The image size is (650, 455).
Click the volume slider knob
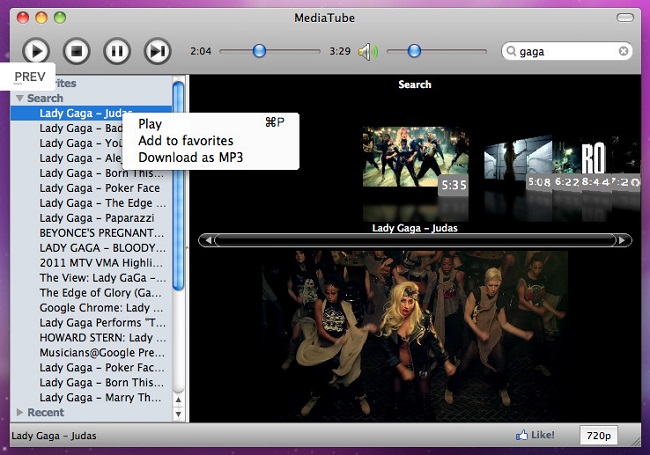point(414,51)
